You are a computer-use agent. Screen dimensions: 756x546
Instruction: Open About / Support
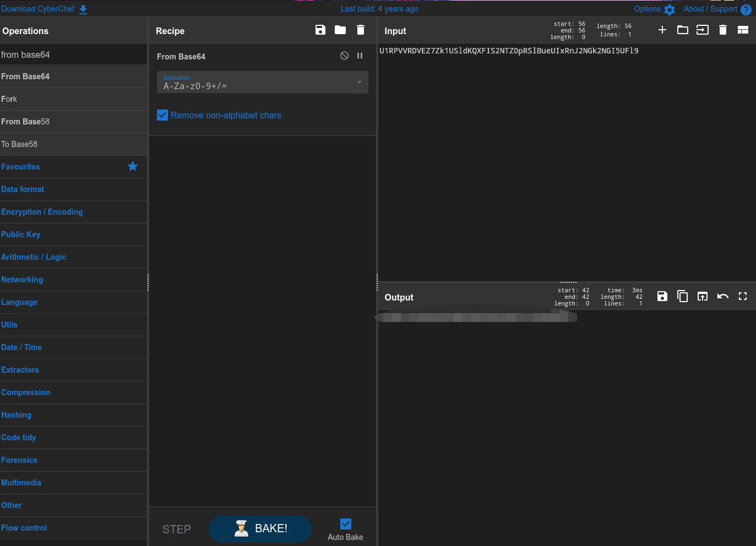(x=716, y=9)
